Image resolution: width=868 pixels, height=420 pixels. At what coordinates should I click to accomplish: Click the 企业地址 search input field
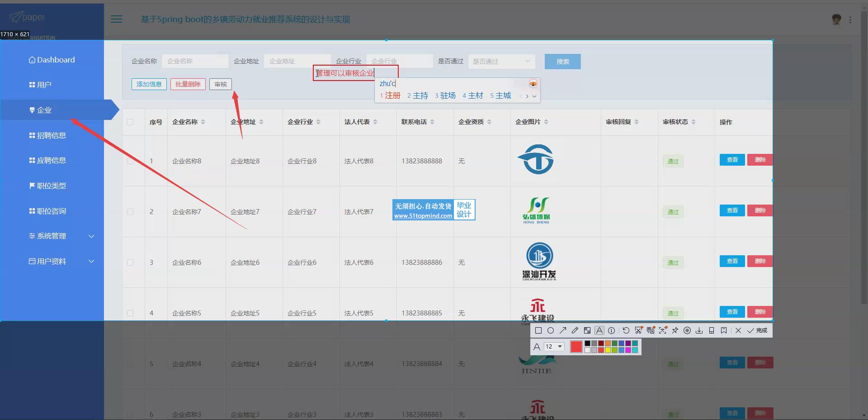297,62
